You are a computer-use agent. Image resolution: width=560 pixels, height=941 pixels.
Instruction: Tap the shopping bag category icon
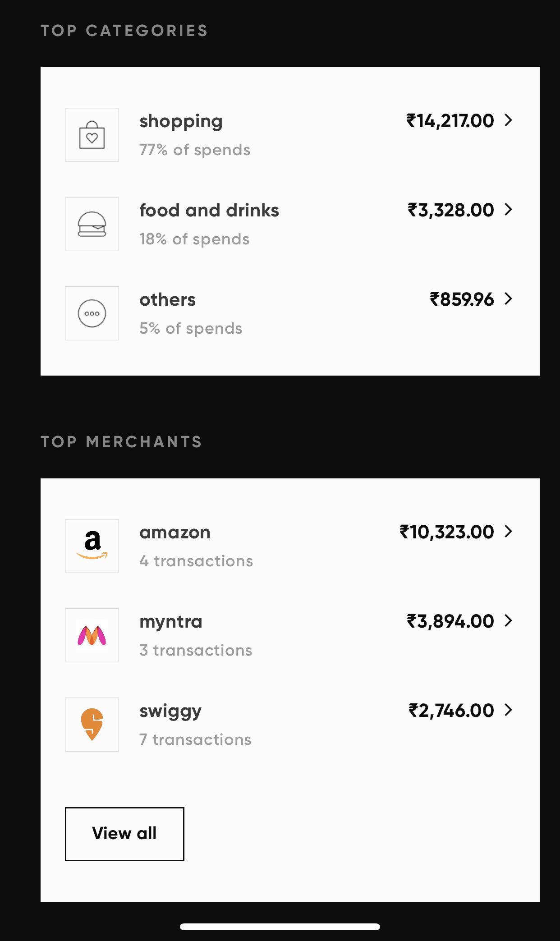[92, 135]
